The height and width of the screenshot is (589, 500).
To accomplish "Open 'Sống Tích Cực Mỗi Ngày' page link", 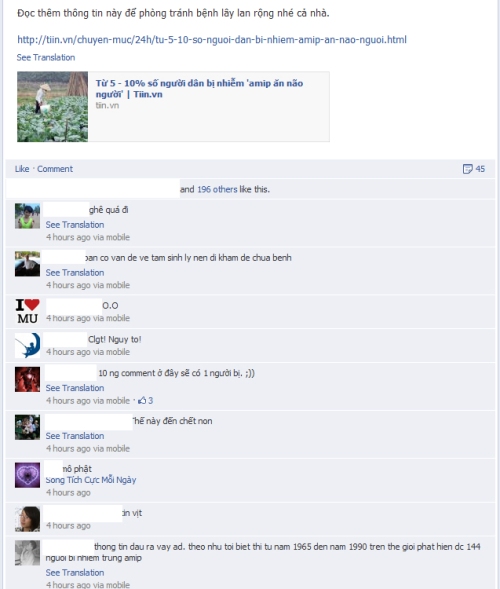I will click(91, 480).
